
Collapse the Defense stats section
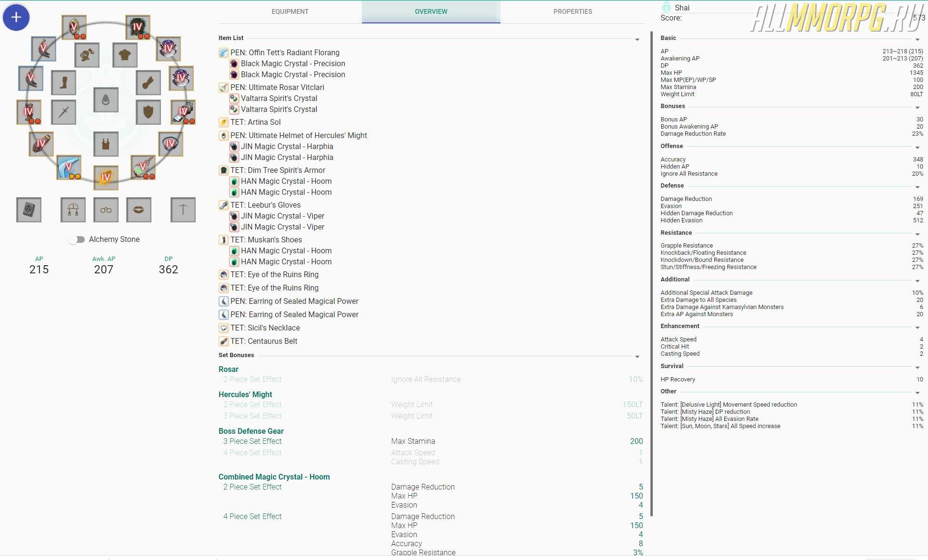pos(918,187)
